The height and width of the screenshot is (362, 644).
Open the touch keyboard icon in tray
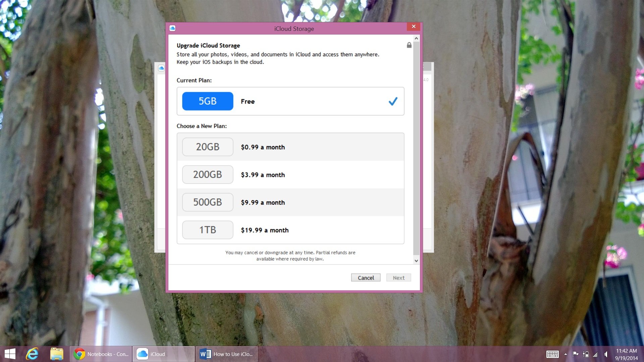click(x=552, y=354)
